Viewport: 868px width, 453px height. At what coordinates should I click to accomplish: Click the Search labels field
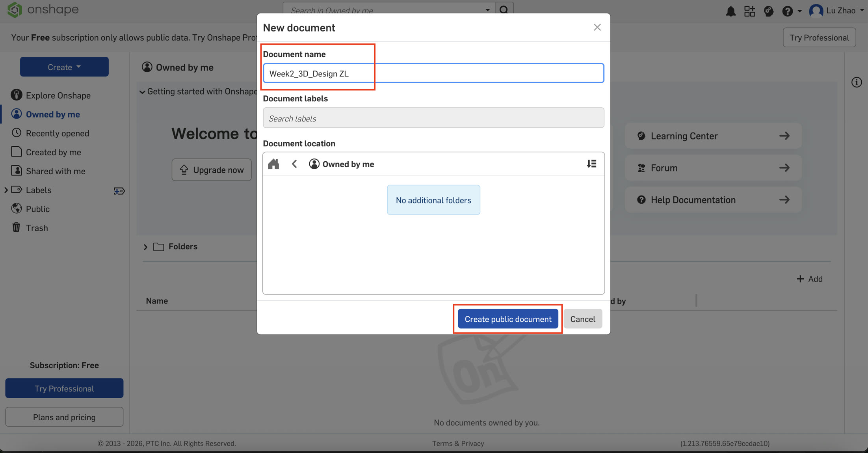[433, 118]
